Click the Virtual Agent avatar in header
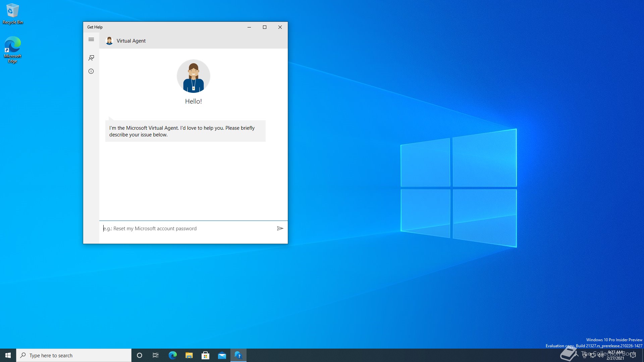 (x=109, y=41)
